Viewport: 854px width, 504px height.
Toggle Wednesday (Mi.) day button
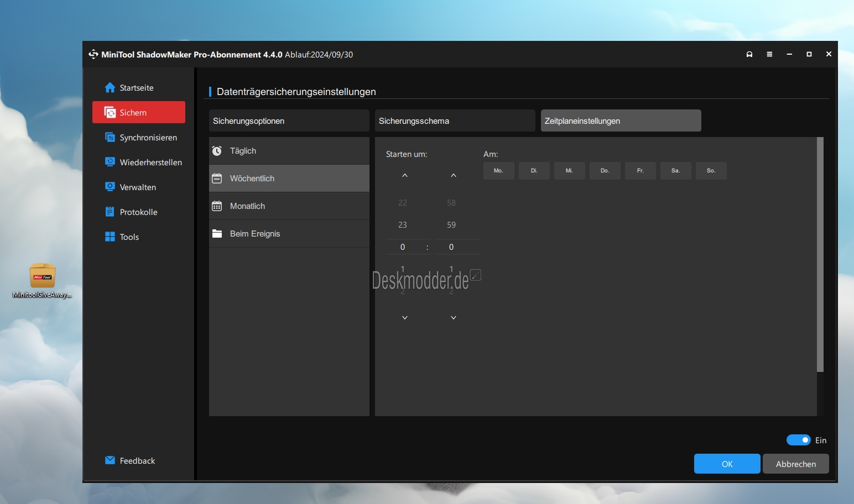(x=570, y=171)
